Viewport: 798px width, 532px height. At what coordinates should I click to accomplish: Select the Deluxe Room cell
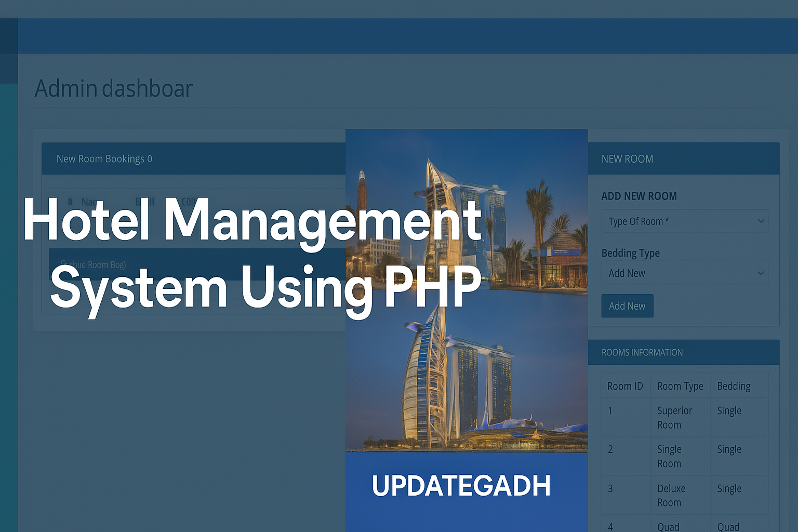(680, 495)
